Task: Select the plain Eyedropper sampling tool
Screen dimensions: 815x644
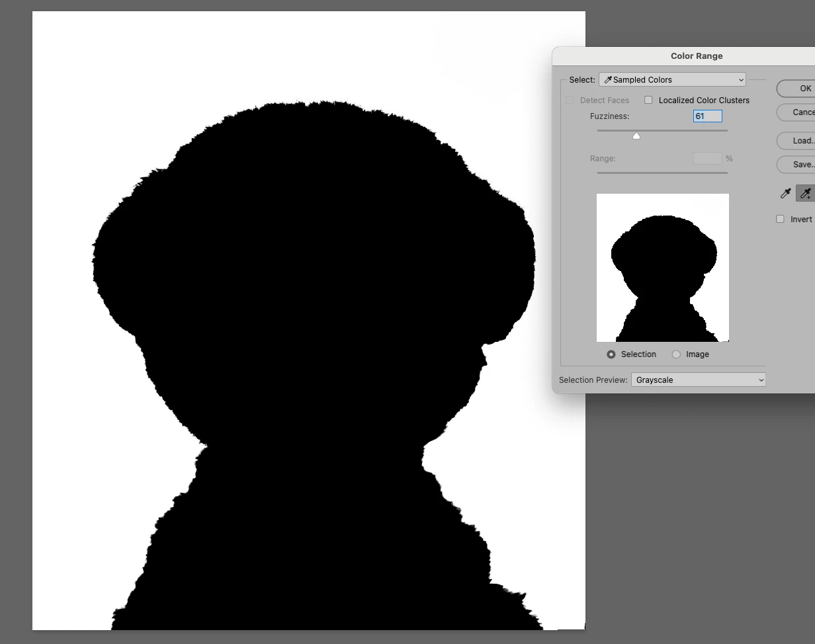Action: [x=786, y=193]
